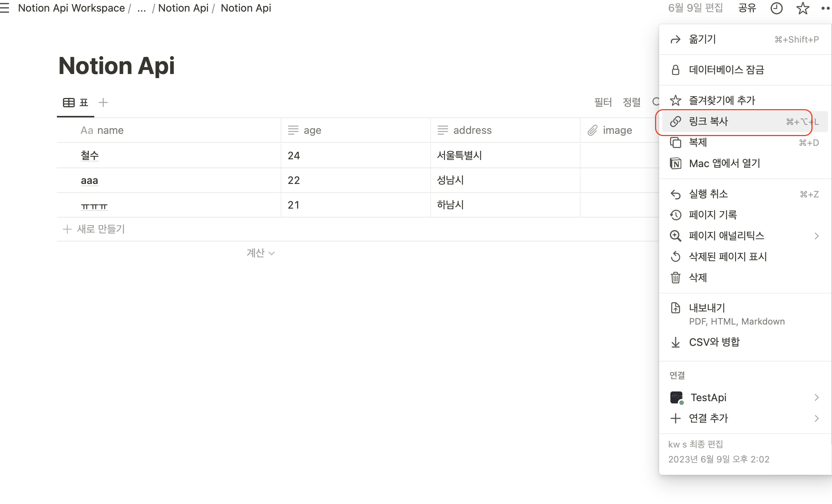Open the 계산 calculate dropdown
The height and width of the screenshot is (504, 832).
260,253
